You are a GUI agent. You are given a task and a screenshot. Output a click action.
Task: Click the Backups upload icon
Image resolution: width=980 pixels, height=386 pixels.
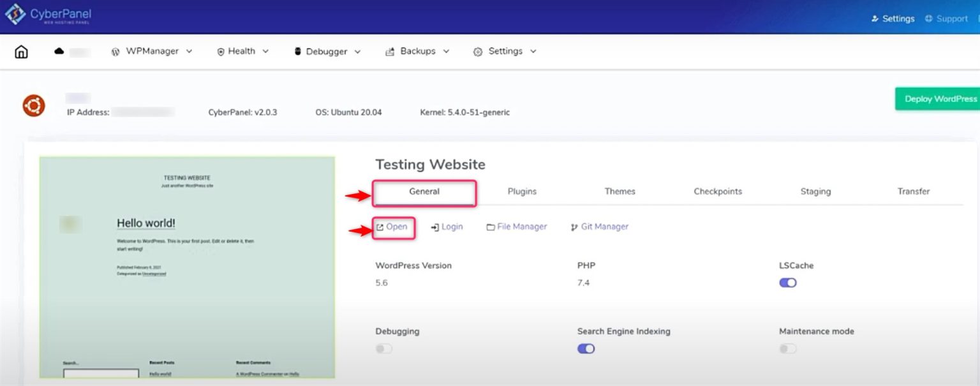[390, 52]
